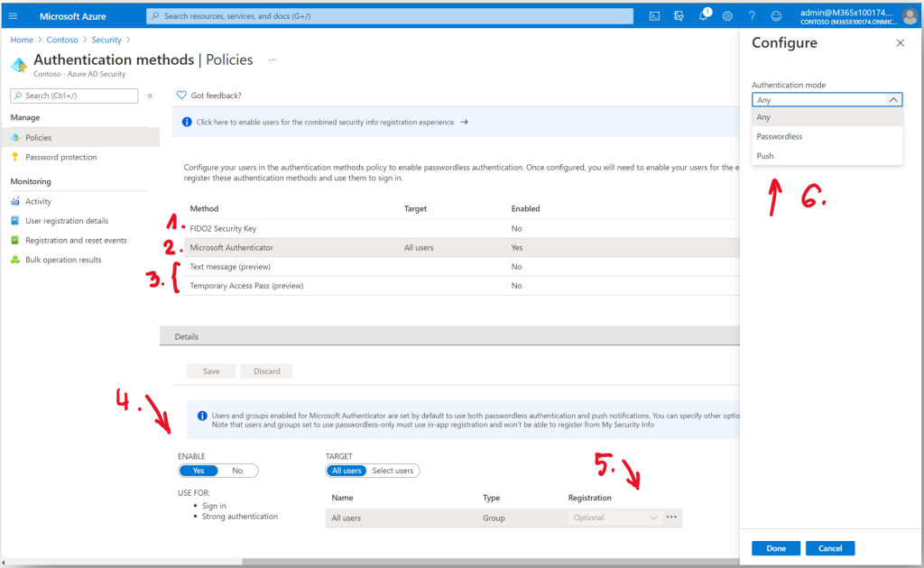924x568 pixels.
Task: Click the Done button
Action: 775,548
